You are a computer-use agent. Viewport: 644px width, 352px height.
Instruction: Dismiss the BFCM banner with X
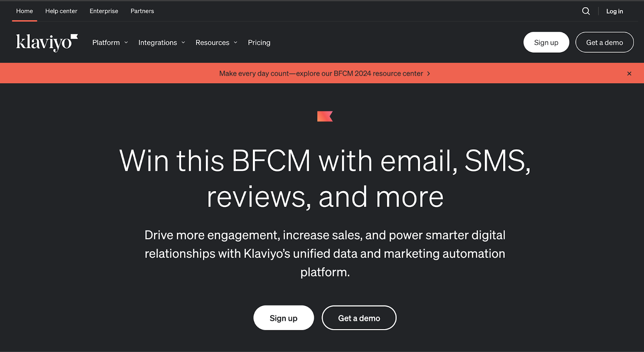click(x=629, y=74)
